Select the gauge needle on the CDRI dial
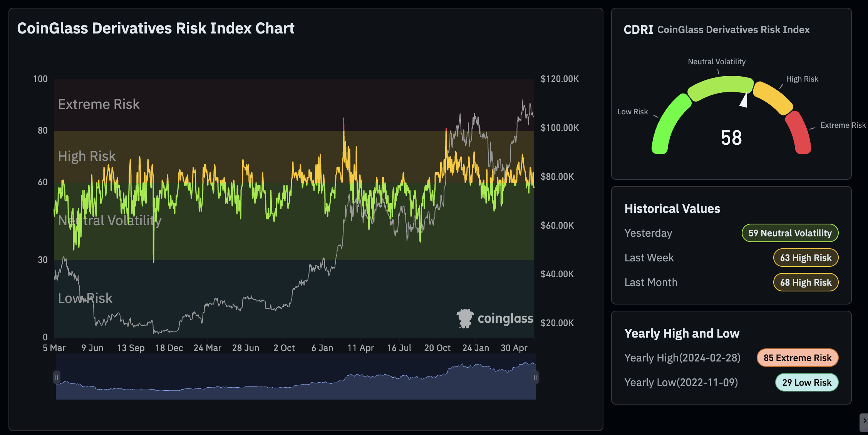Screen dimensions: 868x435 click(x=744, y=101)
